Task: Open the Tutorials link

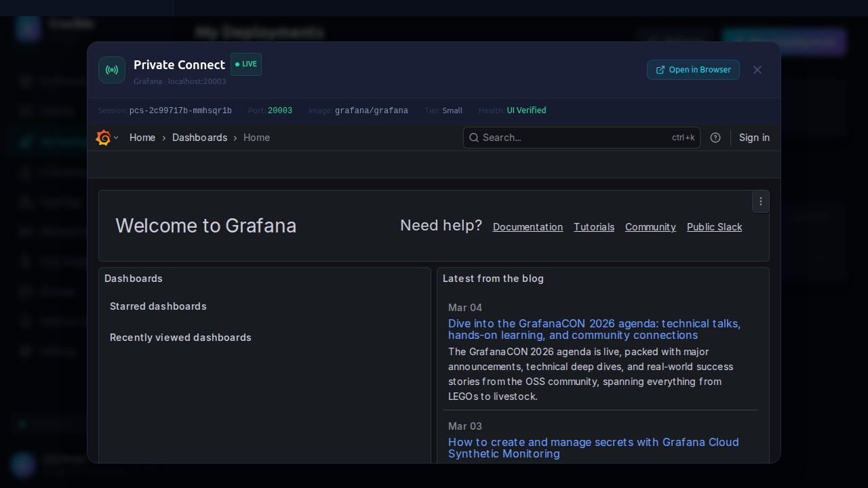Action: pos(594,227)
